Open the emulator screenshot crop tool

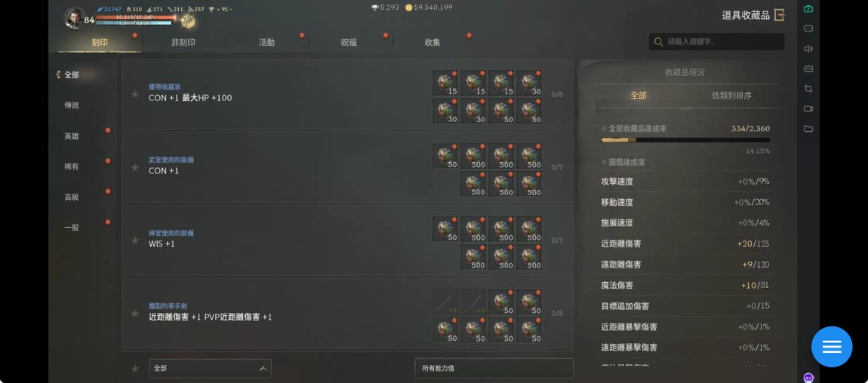point(808,88)
